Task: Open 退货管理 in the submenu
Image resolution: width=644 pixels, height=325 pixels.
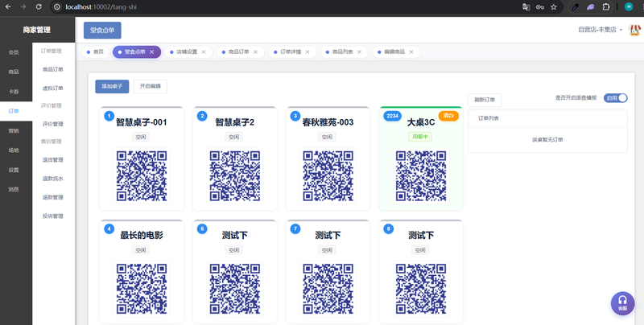Action: [53, 159]
